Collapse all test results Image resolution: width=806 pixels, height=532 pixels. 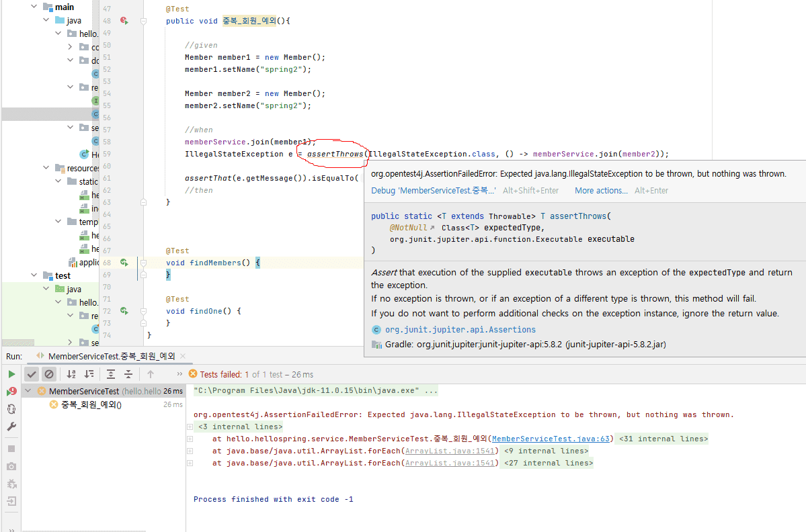pos(128,374)
